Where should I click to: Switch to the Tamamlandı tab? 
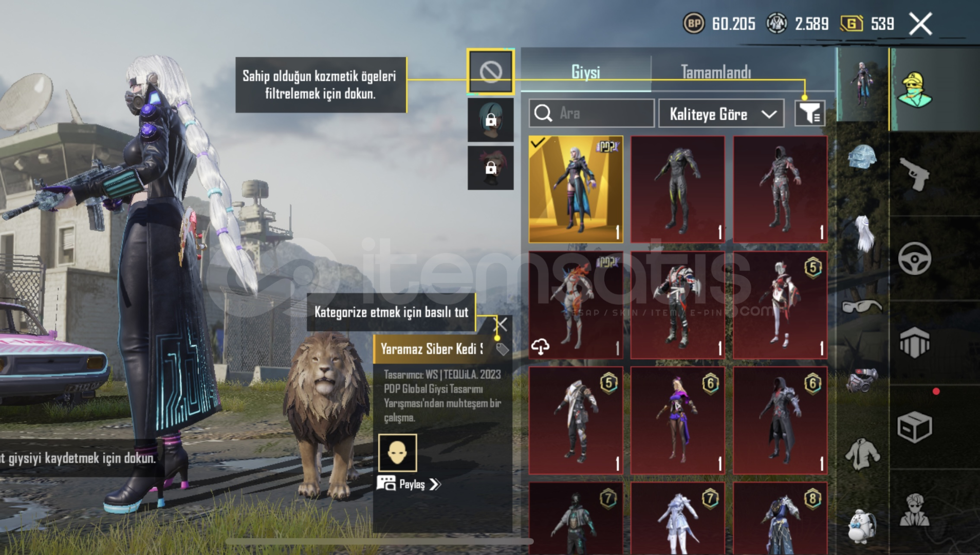[x=716, y=72]
